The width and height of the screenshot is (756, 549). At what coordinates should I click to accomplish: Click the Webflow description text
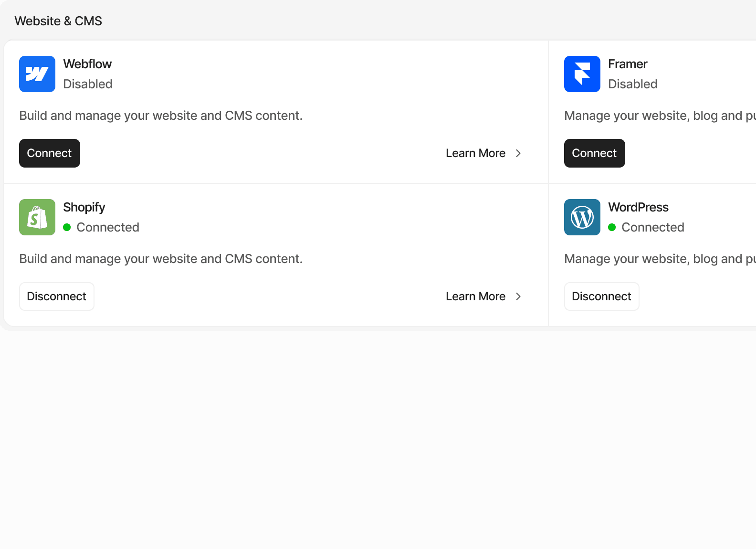pos(161,116)
